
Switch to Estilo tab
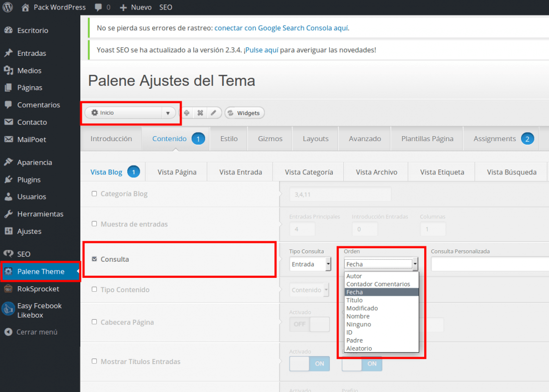[x=229, y=139]
